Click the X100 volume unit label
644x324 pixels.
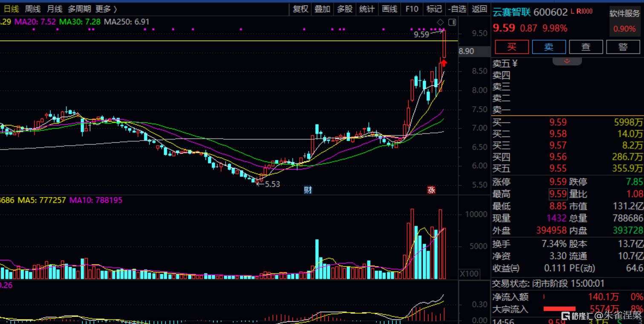[469, 274]
